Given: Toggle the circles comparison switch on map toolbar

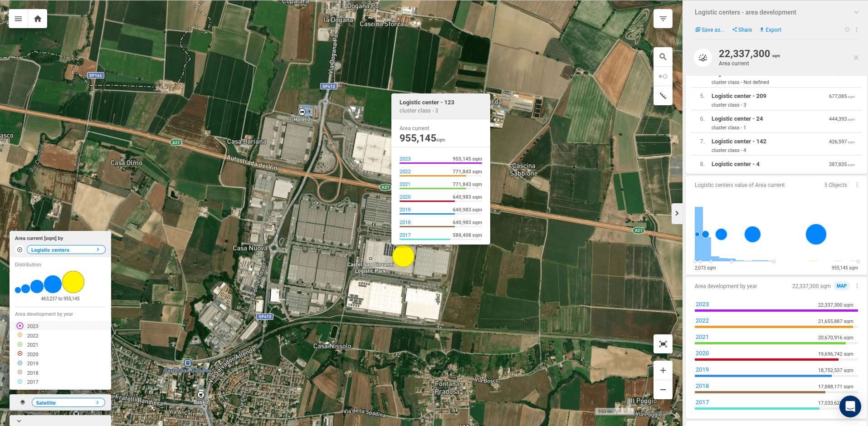Looking at the screenshot, I should pos(663,76).
